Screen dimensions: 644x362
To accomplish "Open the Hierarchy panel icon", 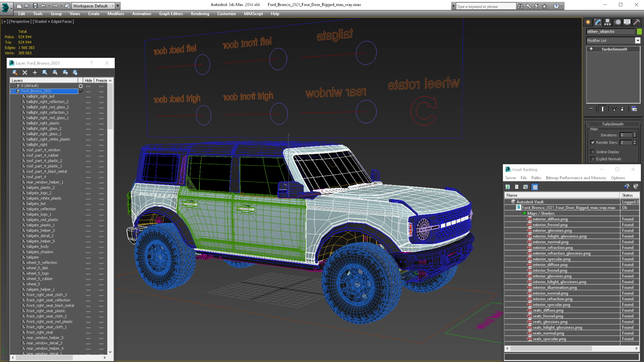I will pyautogui.click(x=608, y=22).
